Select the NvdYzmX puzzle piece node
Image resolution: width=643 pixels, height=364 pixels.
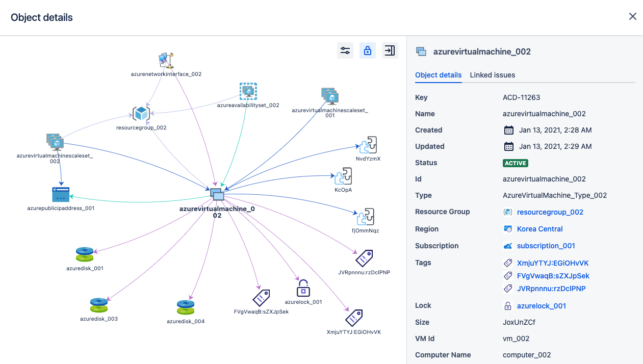point(368,145)
